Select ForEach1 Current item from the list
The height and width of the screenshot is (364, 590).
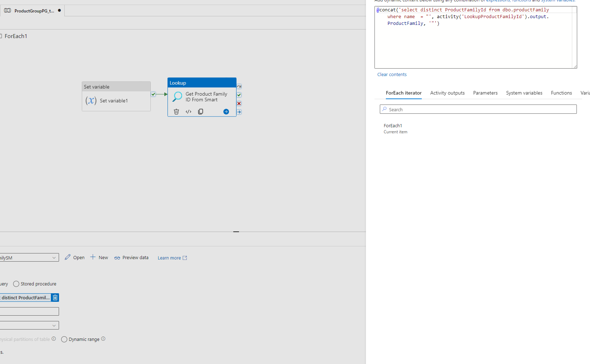(x=395, y=129)
